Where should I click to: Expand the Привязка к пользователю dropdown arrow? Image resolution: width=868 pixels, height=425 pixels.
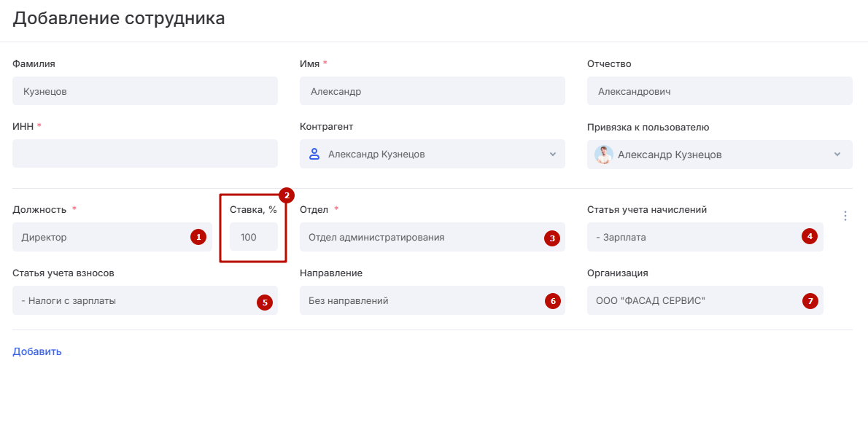point(837,155)
